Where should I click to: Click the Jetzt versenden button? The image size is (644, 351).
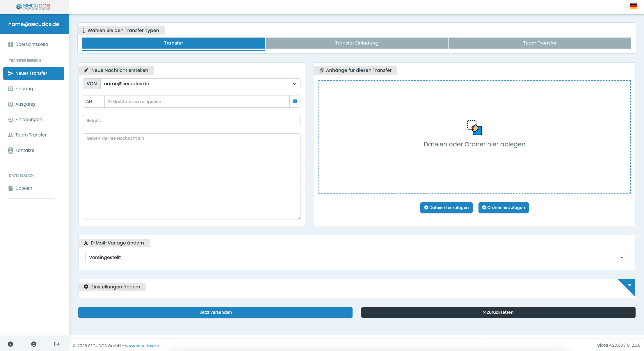pyautogui.click(x=215, y=312)
